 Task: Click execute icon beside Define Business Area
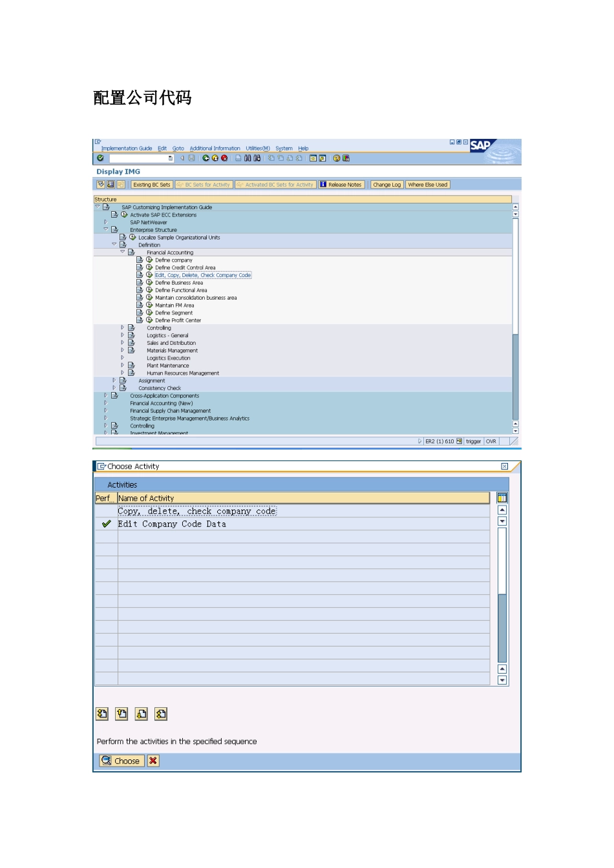[x=149, y=282]
